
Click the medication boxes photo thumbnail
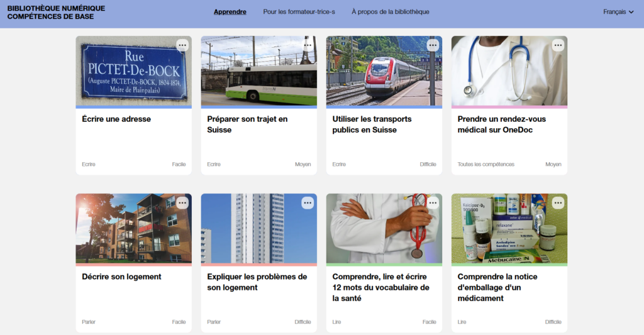(x=509, y=229)
